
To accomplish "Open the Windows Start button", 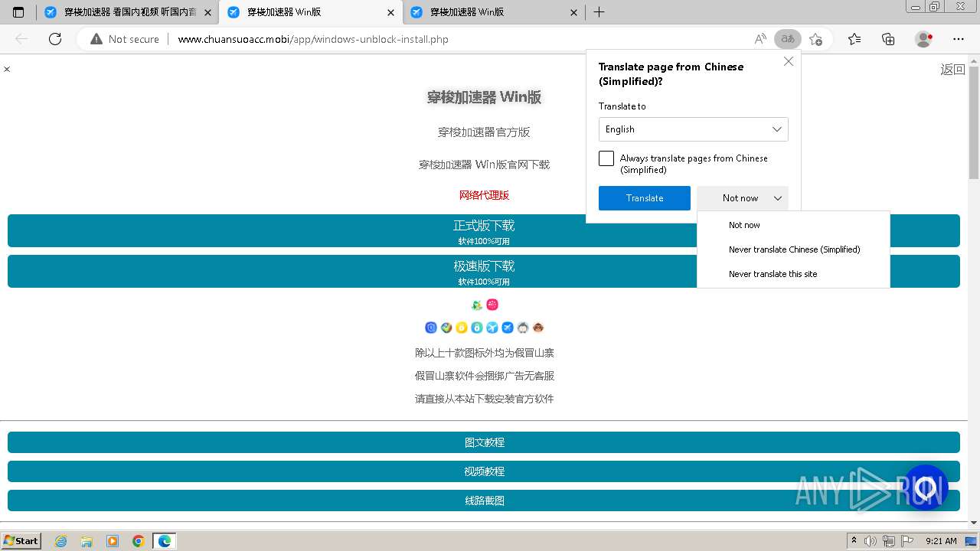I will point(21,541).
